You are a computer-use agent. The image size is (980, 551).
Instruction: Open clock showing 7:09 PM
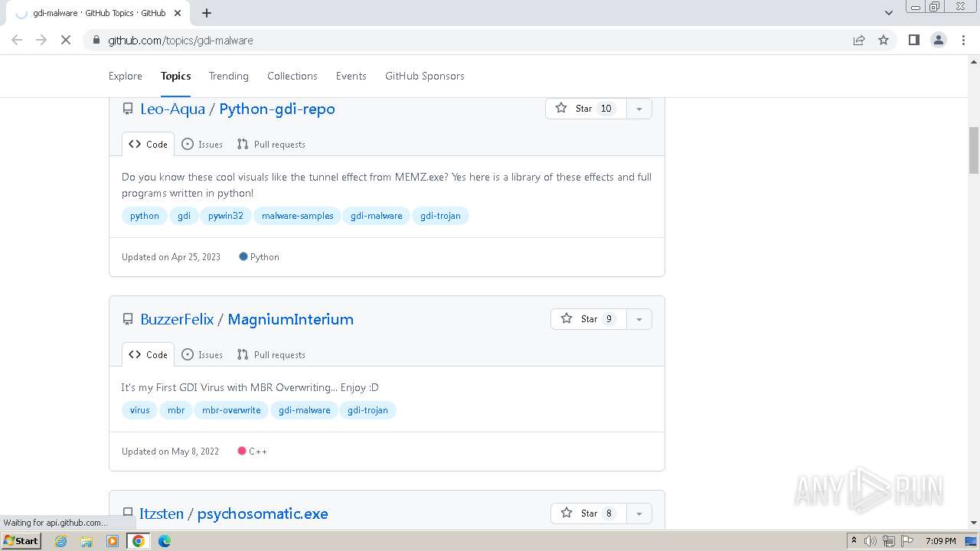pos(940,541)
